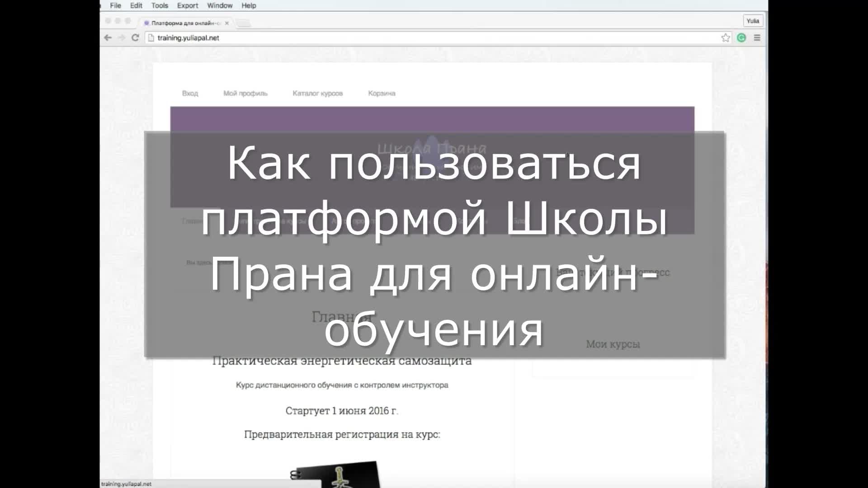This screenshot has width=868, height=488.
Task: Open the Chrome hamburger menu
Action: (757, 38)
